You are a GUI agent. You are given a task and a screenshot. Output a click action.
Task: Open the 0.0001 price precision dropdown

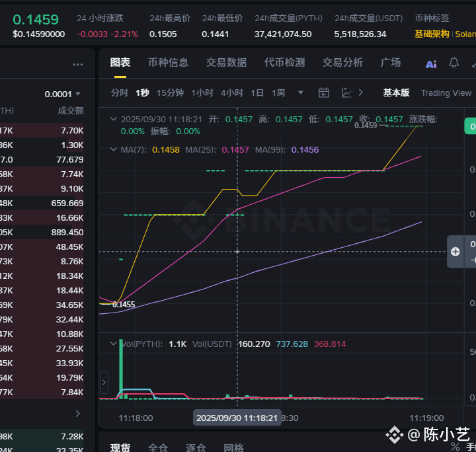(x=63, y=94)
